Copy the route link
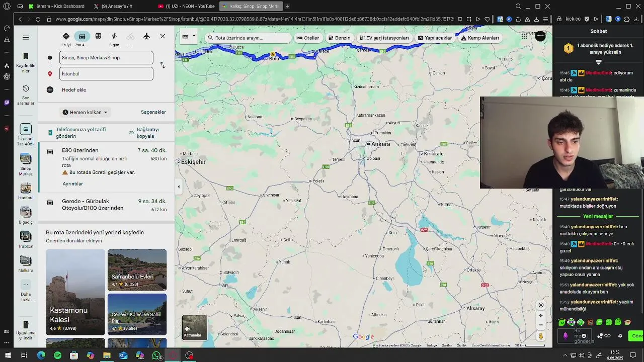 [144, 133]
